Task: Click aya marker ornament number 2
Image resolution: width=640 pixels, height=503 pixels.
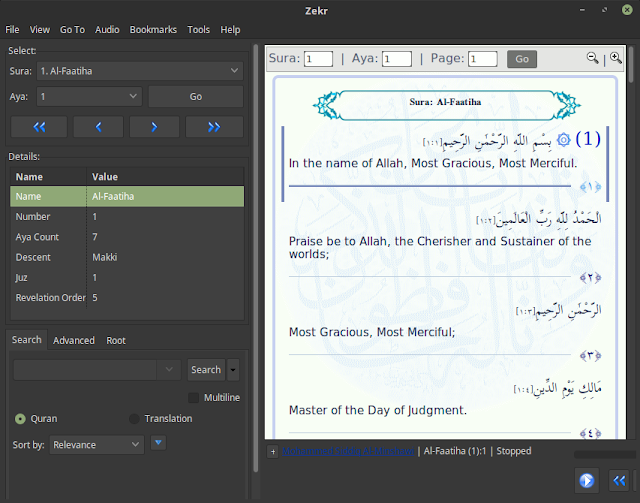Action: pos(590,278)
